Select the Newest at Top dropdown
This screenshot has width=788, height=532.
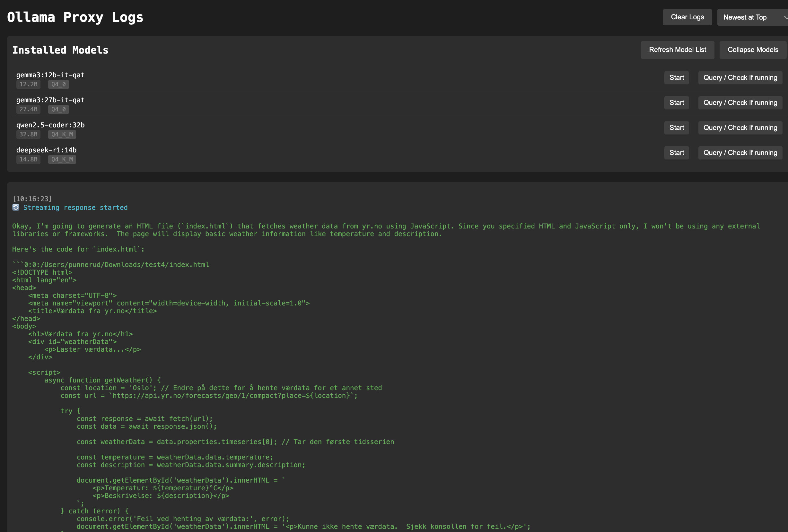pos(745,17)
